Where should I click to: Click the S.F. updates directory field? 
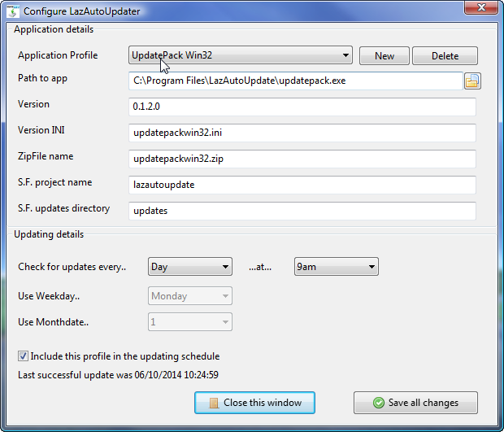(302, 211)
